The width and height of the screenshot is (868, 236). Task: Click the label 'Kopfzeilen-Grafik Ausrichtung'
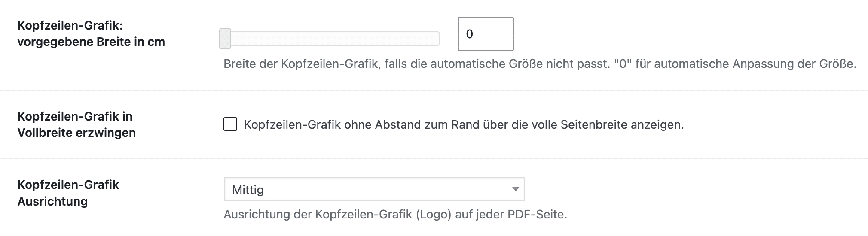(68, 193)
